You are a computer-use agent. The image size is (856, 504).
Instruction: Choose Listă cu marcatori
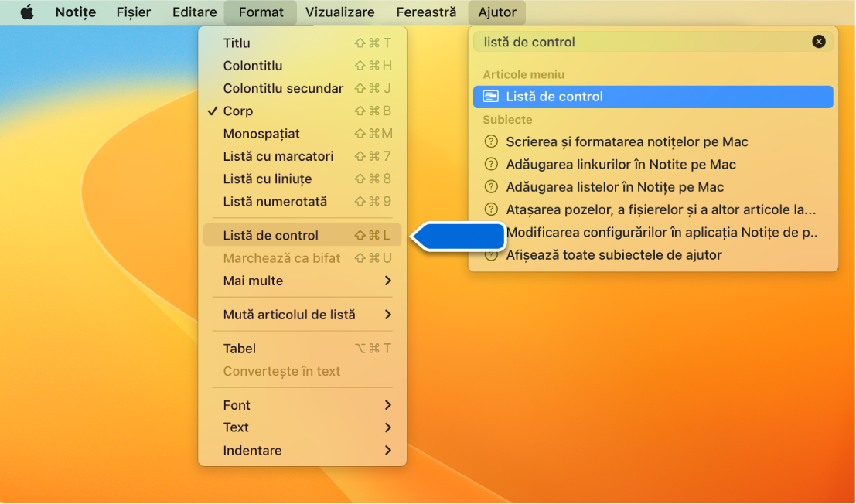pos(302,156)
